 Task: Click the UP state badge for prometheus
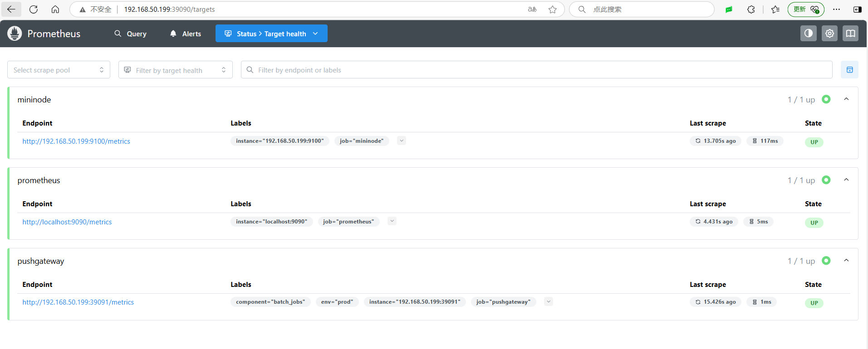[814, 223]
